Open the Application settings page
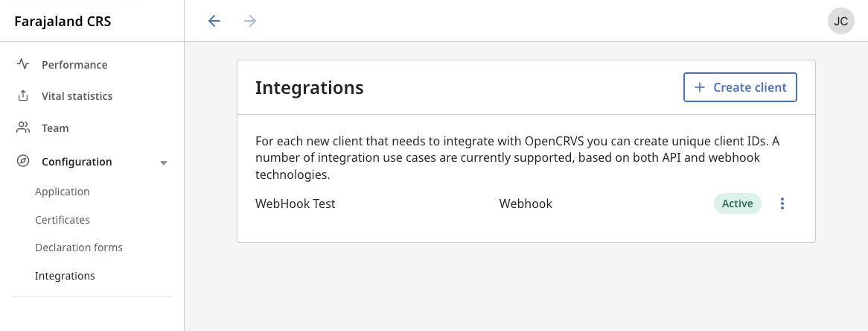The height and width of the screenshot is (331, 868). tap(63, 192)
